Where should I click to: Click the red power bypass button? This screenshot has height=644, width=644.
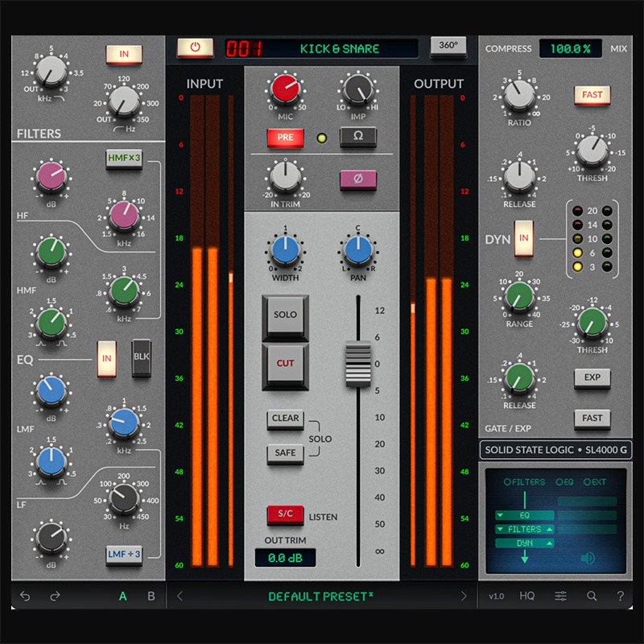[x=195, y=47]
